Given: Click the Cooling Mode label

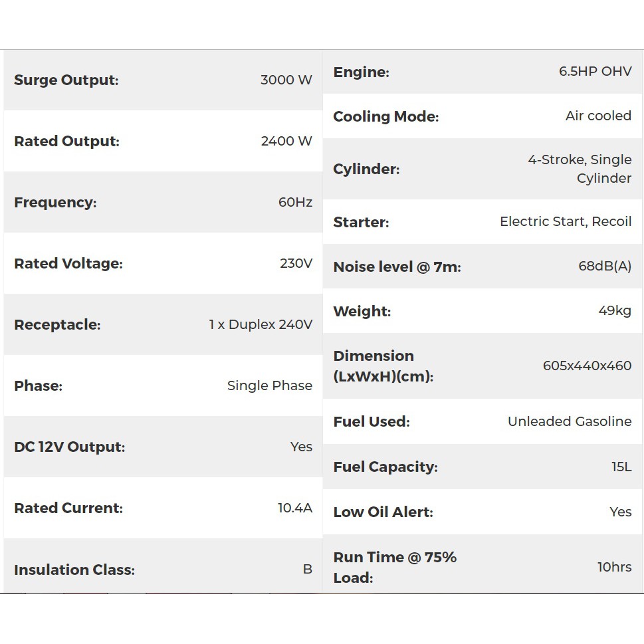Looking at the screenshot, I should coord(385,117).
